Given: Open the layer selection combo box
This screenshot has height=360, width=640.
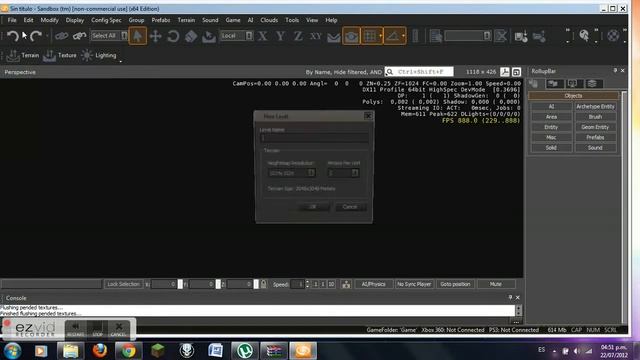Looking at the screenshot, I should (467, 36).
